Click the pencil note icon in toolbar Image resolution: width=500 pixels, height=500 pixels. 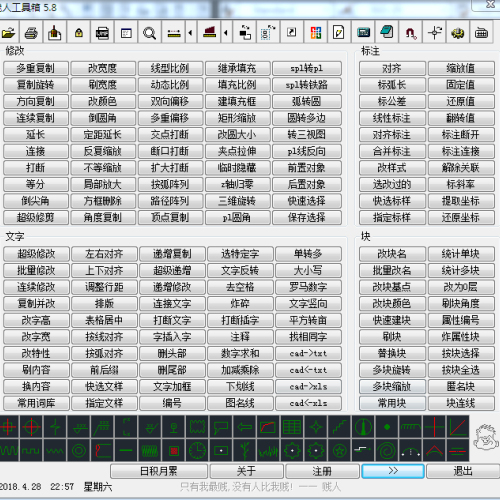tap(339, 33)
